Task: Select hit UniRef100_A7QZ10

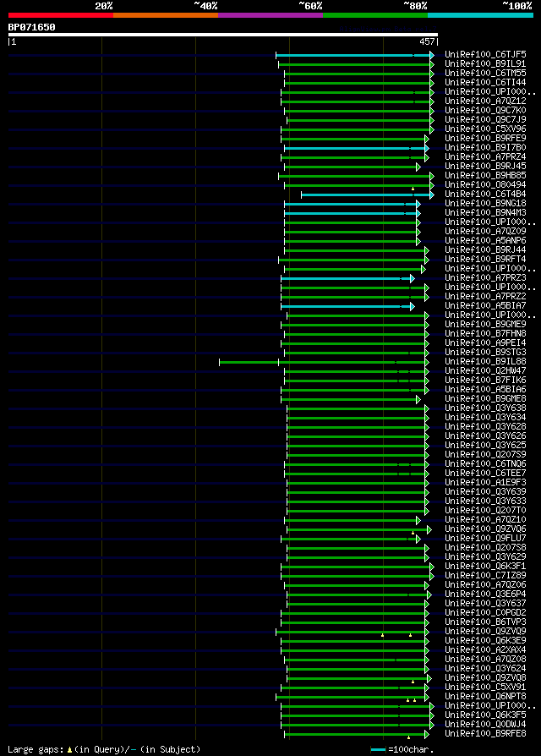Action: tap(485, 520)
